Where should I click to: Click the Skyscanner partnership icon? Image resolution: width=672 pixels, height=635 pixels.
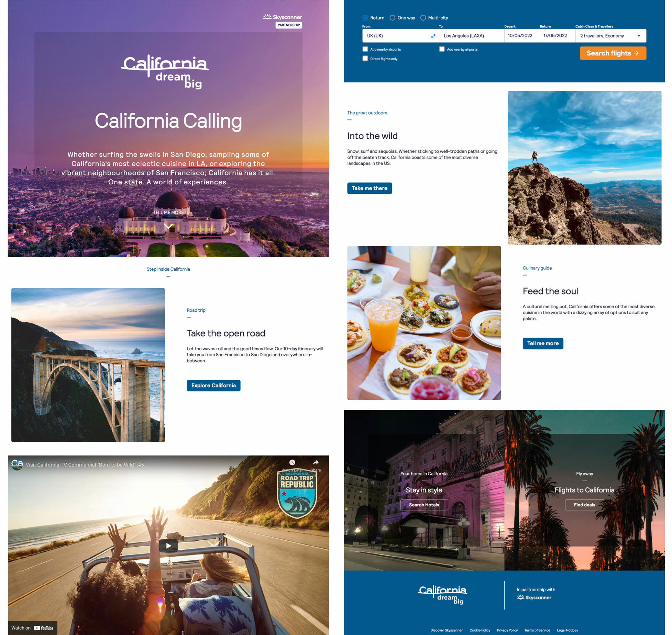click(284, 20)
